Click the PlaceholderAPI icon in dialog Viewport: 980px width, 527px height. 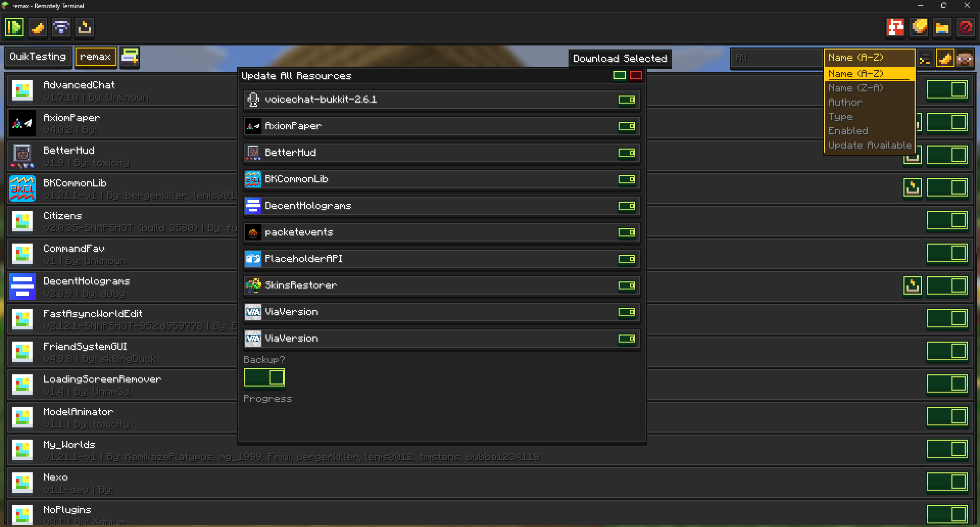pos(253,259)
